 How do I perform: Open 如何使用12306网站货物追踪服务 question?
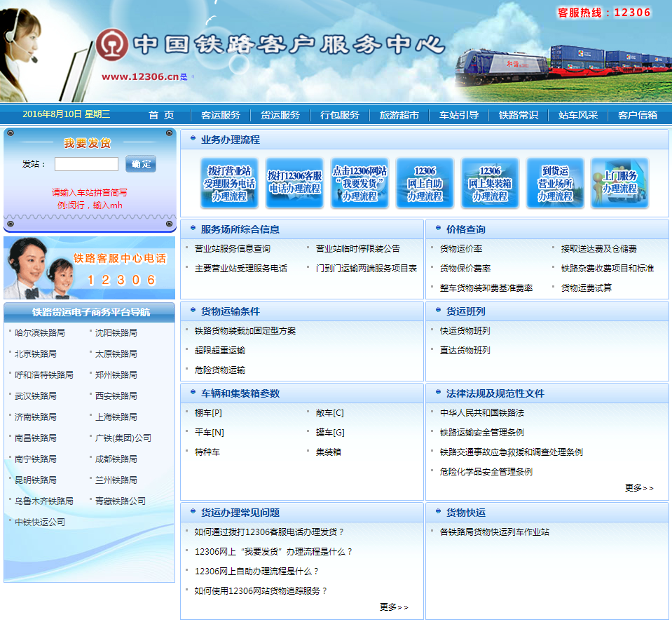tap(261, 592)
